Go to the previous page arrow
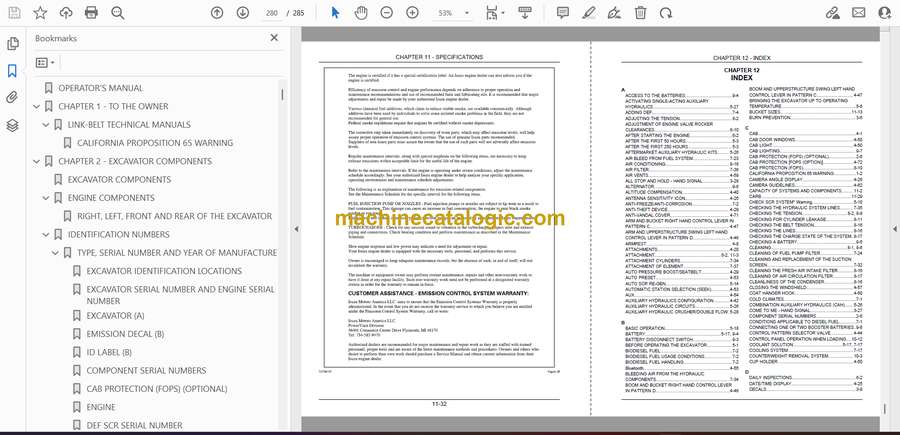Image resolution: width=900 pixels, height=435 pixels. click(x=217, y=13)
